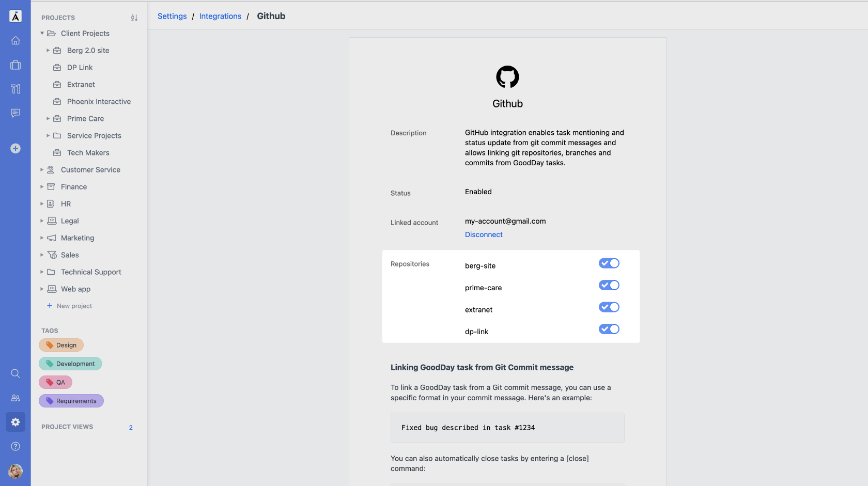868x486 pixels.
Task: Toggle the berg-site repository switch
Action: pyautogui.click(x=609, y=263)
